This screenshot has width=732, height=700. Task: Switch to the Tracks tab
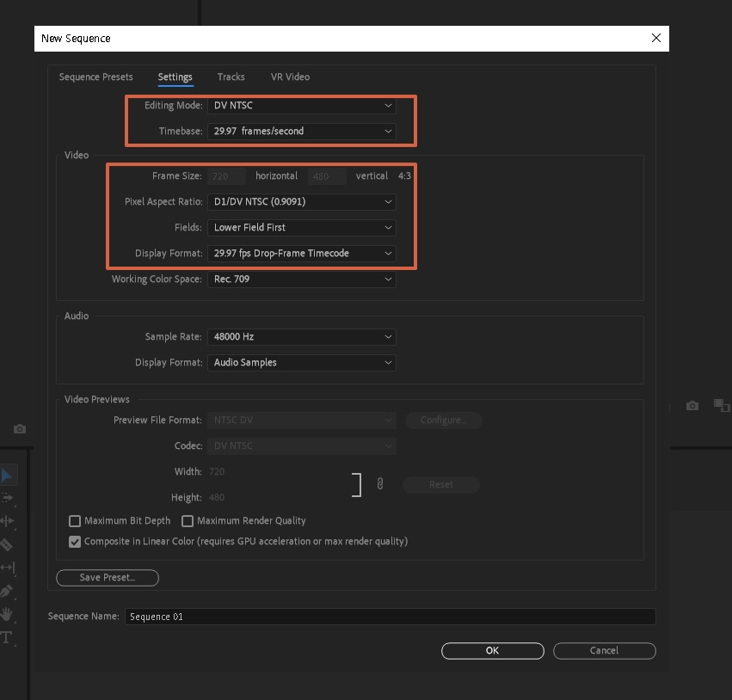coord(231,77)
